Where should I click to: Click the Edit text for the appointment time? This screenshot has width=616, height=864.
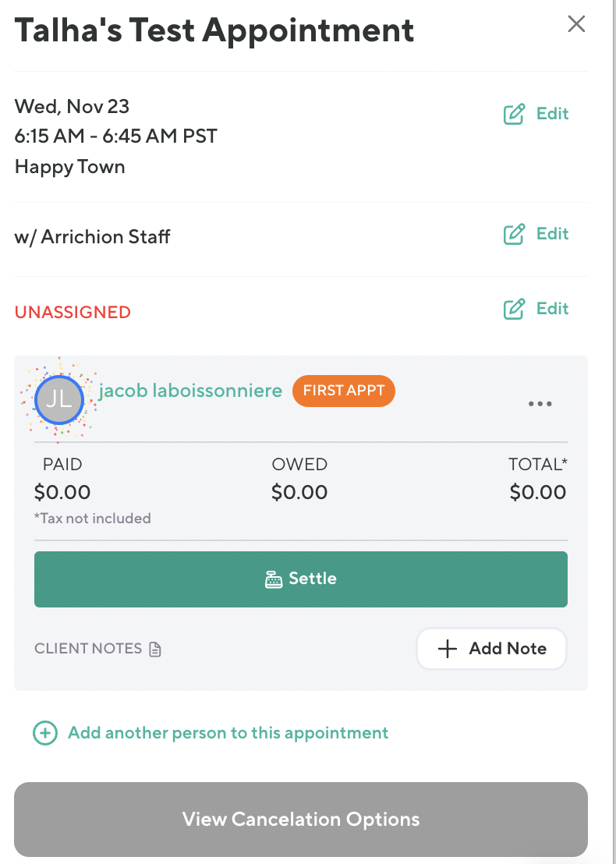[x=553, y=114]
